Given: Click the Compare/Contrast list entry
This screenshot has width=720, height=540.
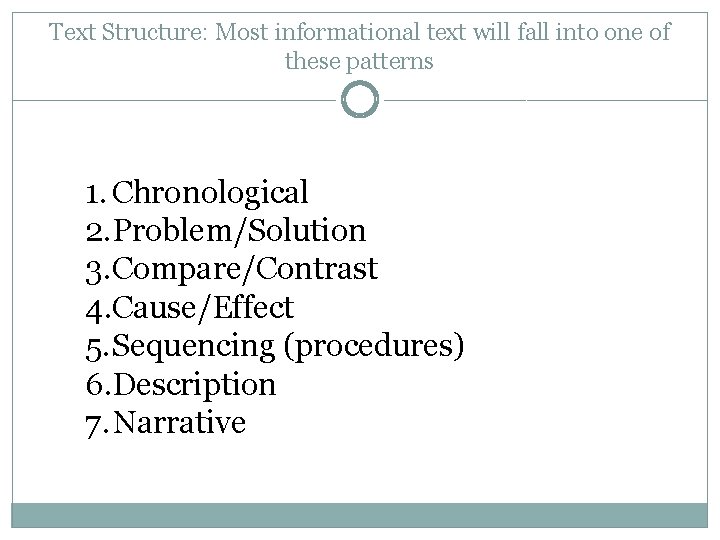Looking at the screenshot, I should (x=245, y=270).
